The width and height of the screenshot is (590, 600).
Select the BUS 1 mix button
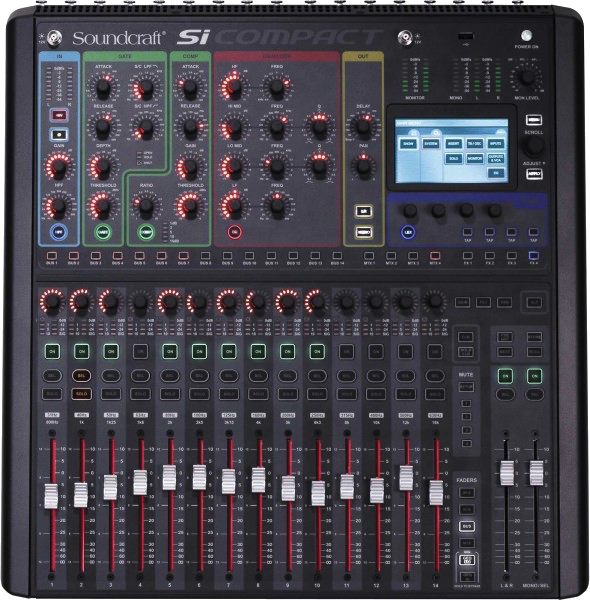pyautogui.click(x=52, y=256)
